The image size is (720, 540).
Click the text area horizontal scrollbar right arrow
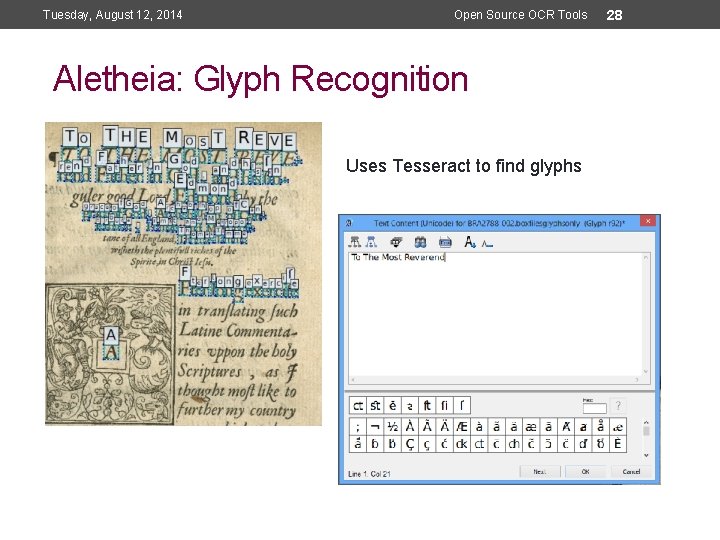point(637,380)
